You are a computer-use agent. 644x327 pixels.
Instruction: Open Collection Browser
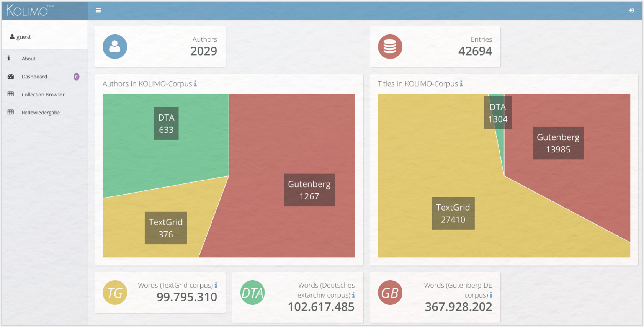43,95
